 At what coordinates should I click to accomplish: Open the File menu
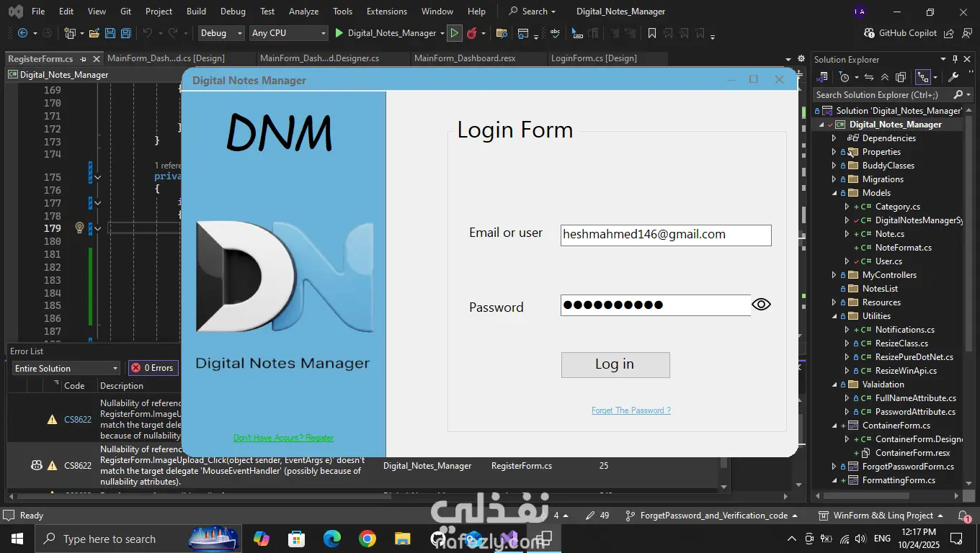pyautogui.click(x=38, y=12)
